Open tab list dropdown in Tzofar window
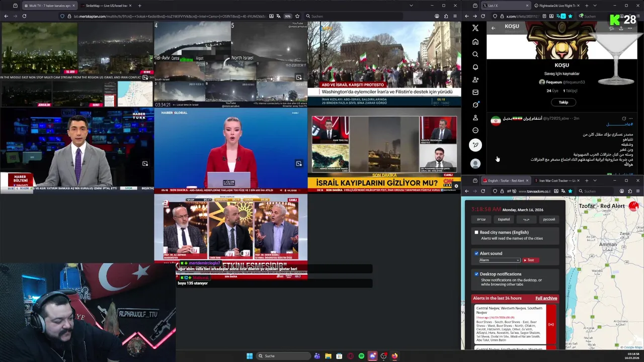 tap(595, 180)
